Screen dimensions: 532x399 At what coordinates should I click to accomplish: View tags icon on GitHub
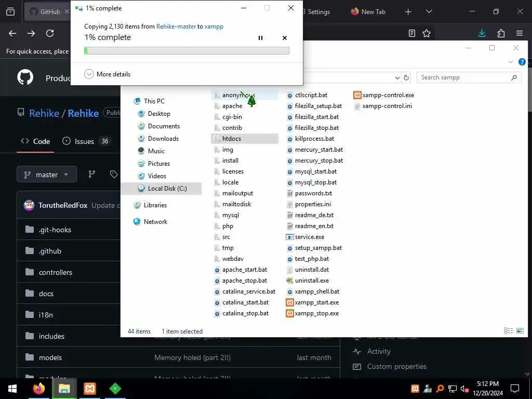pos(114,175)
